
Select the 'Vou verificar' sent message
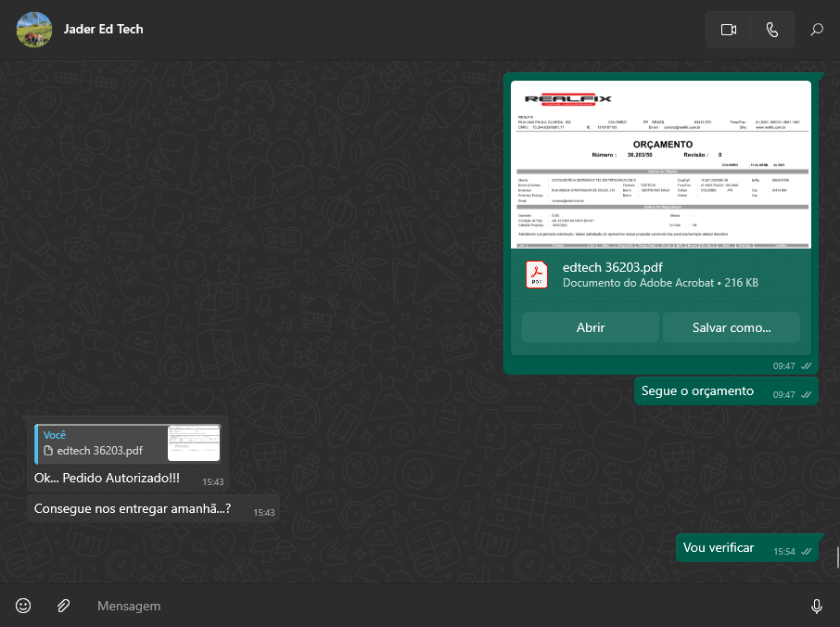719,548
